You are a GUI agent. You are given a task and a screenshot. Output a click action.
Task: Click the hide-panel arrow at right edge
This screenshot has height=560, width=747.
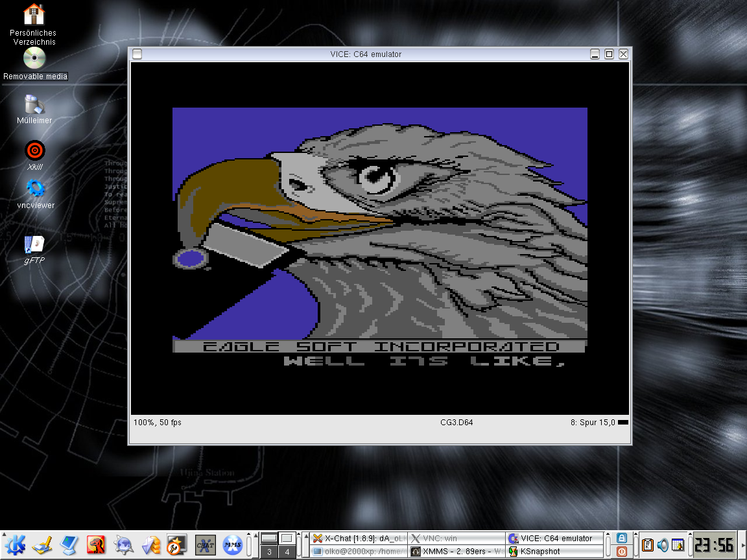tap(742, 544)
